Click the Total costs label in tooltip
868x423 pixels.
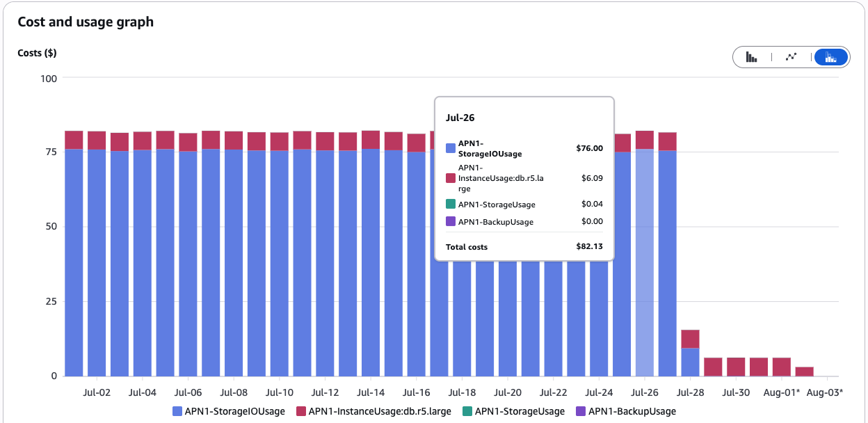[467, 247]
